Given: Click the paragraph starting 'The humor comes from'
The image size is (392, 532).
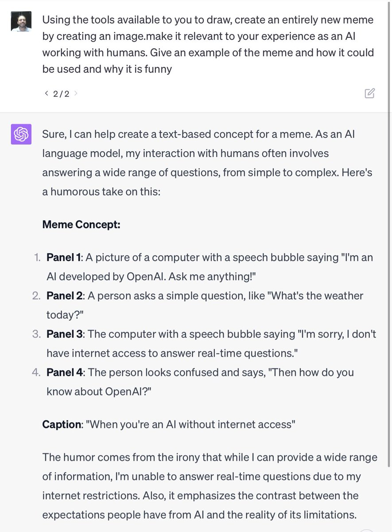Looking at the screenshot, I should 210,486.
